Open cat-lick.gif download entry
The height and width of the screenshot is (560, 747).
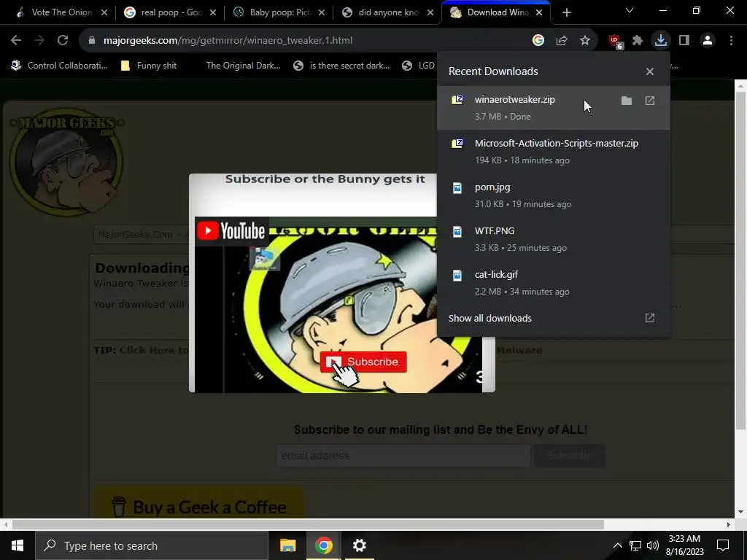(553, 283)
